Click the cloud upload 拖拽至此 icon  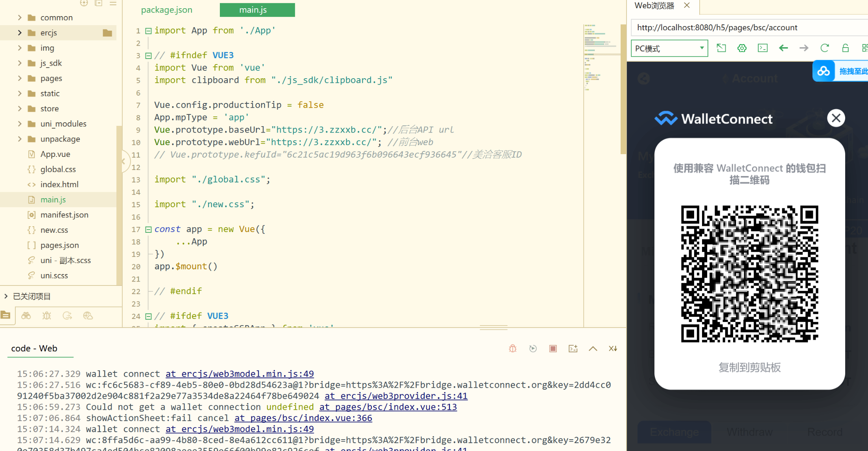click(x=824, y=71)
